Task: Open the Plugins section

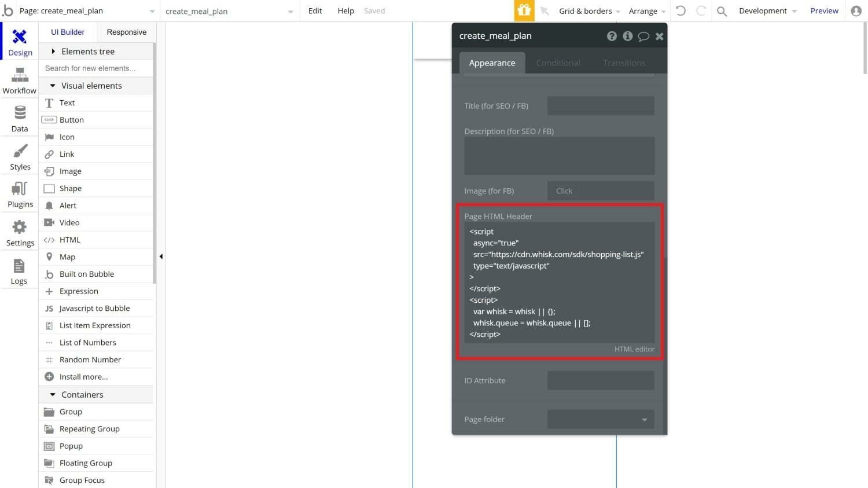Action: pyautogui.click(x=20, y=195)
